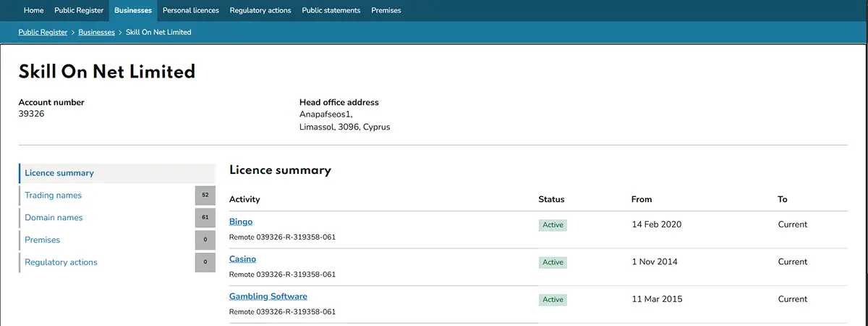
Task: Click the Skill On Net Limited heading
Action: pyautogui.click(x=107, y=72)
